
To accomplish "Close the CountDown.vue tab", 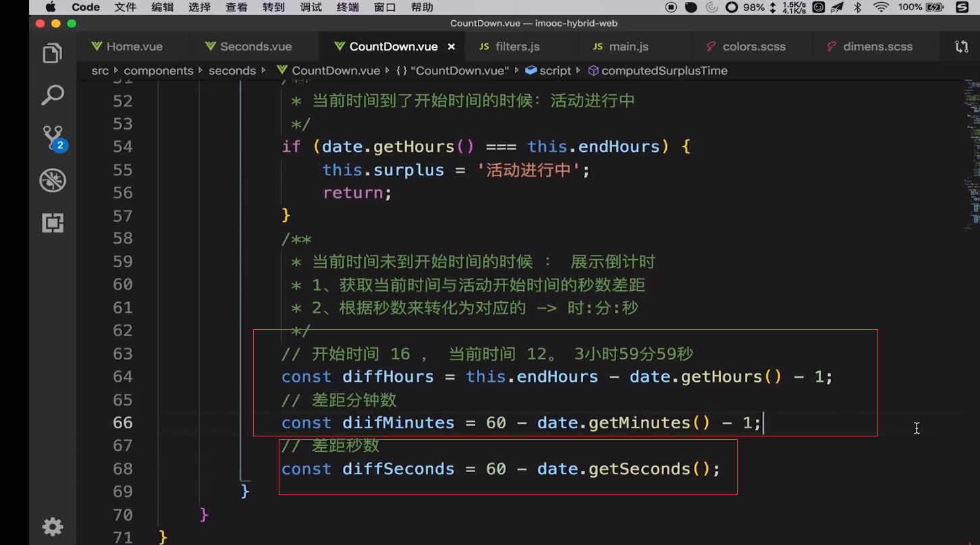I will [x=452, y=47].
